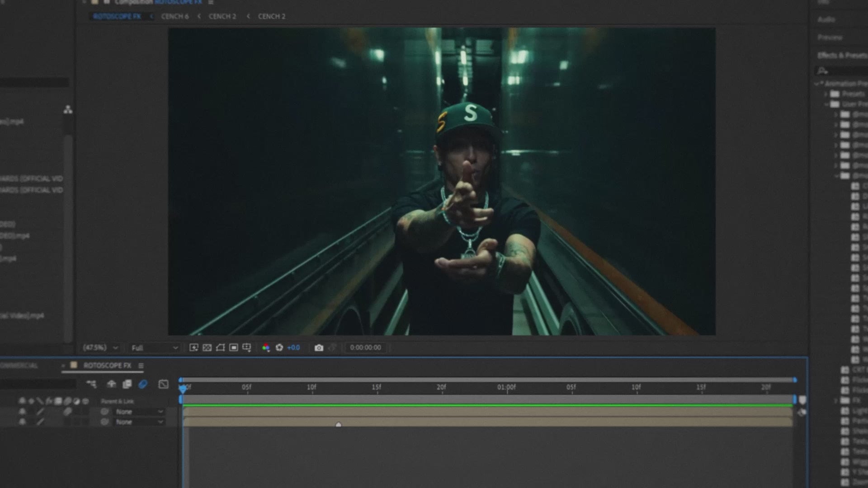Open the magnification 47.5% dropdown
Viewport: 868px width, 488px height.
(100, 347)
